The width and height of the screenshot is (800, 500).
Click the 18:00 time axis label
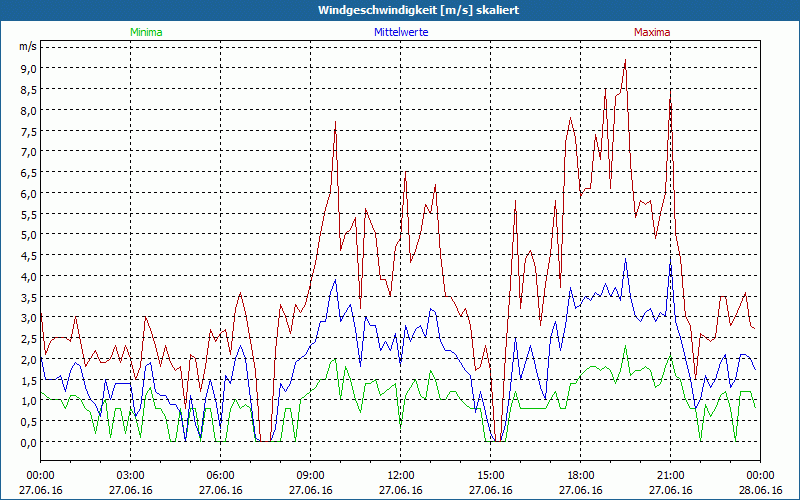coord(581,476)
